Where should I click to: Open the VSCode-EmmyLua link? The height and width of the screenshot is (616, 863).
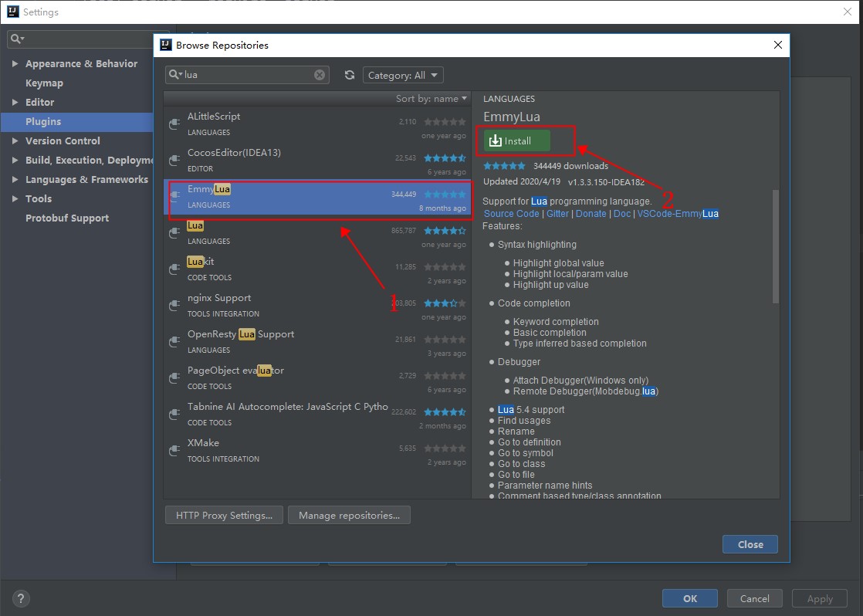[x=678, y=214]
